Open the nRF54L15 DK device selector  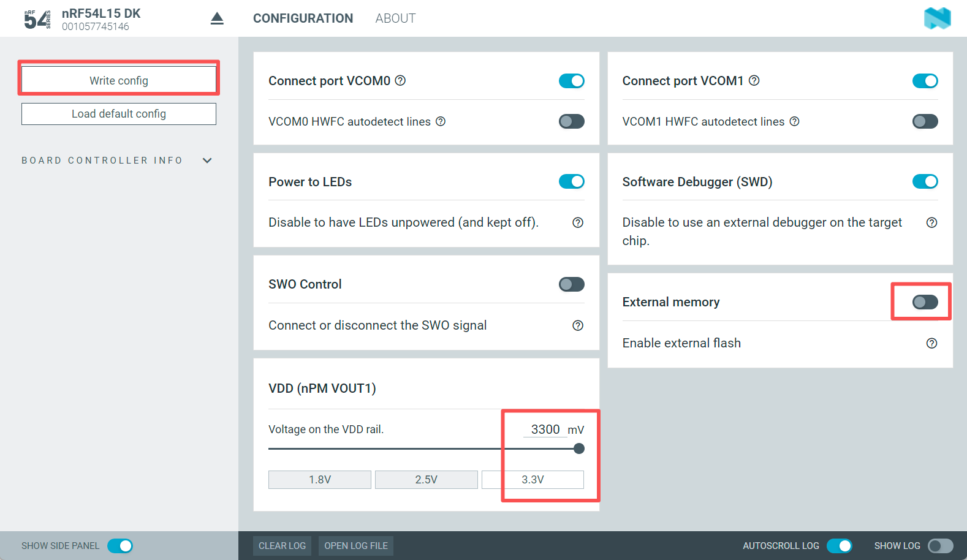tap(101, 19)
